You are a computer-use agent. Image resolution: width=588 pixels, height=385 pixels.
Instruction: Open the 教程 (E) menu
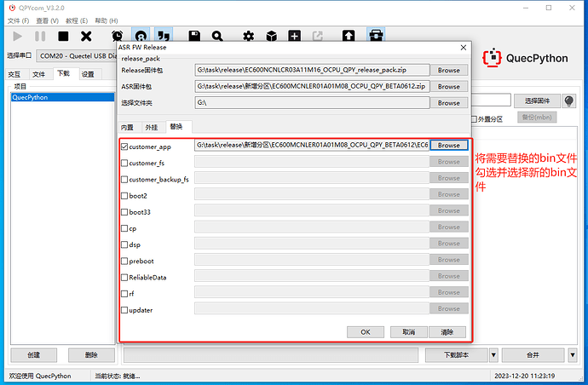click(x=77, y=20)
